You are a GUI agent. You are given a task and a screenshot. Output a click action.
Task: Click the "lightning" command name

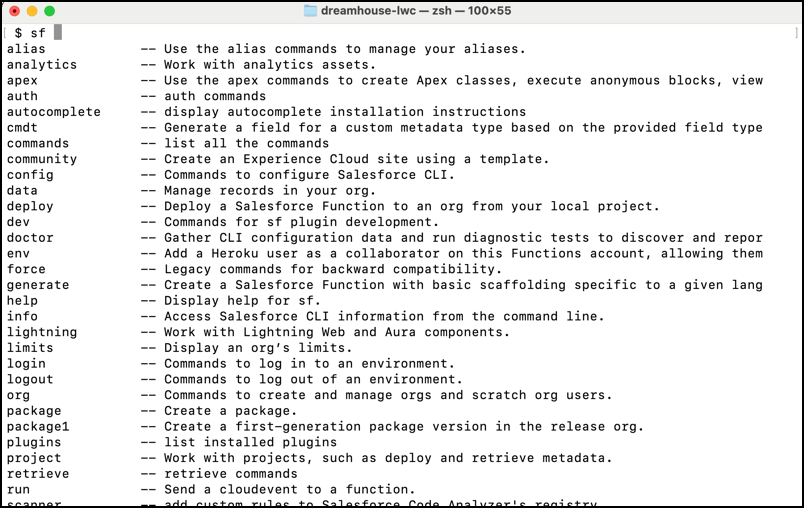(41, 332)
